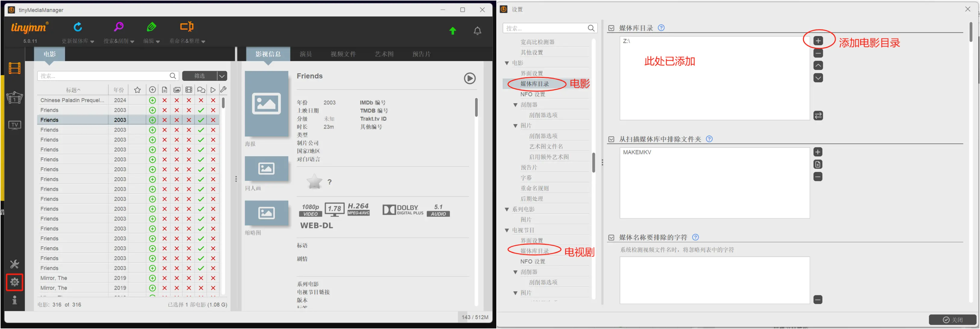Click the notification bell icon
The width and height of the screenshot is (980, 329).
(x=477, y=31)
